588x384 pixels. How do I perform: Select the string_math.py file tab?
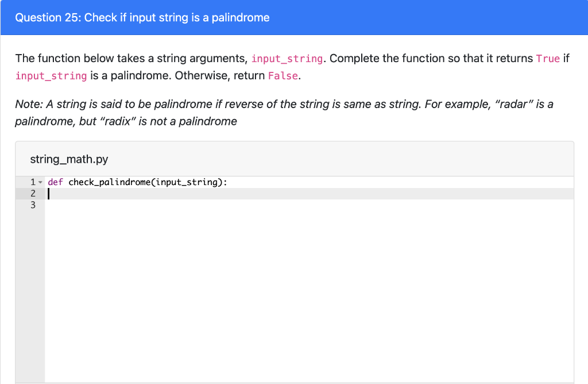pos(69,159)
